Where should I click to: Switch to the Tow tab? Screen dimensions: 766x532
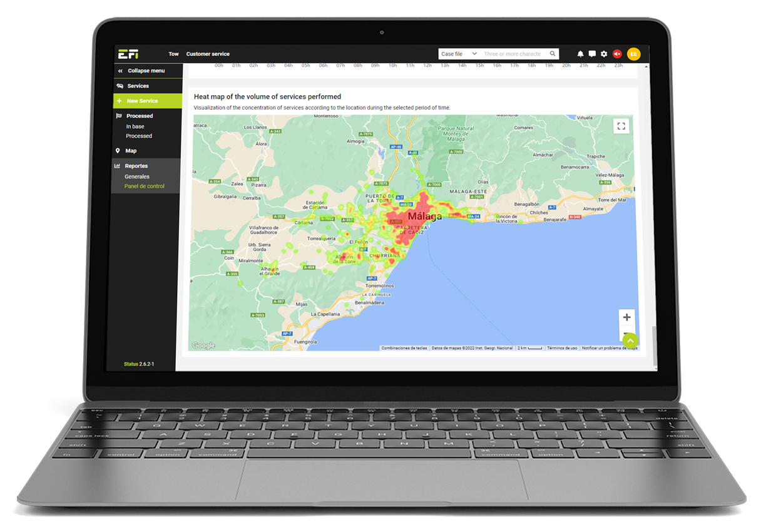coord(173,54)
